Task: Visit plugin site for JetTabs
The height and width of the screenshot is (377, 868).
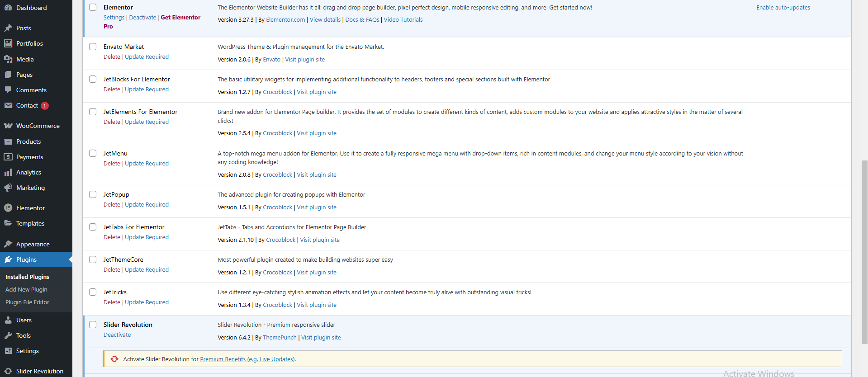Action: click(x=320, y=240)
